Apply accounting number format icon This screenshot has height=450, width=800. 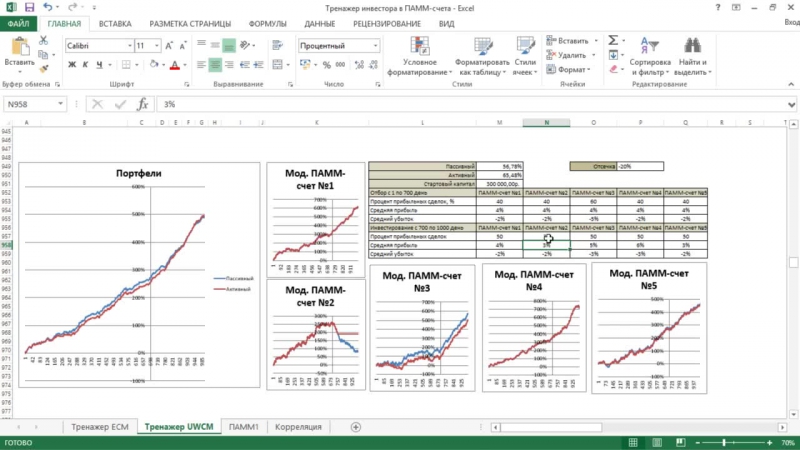click(305, 65)
